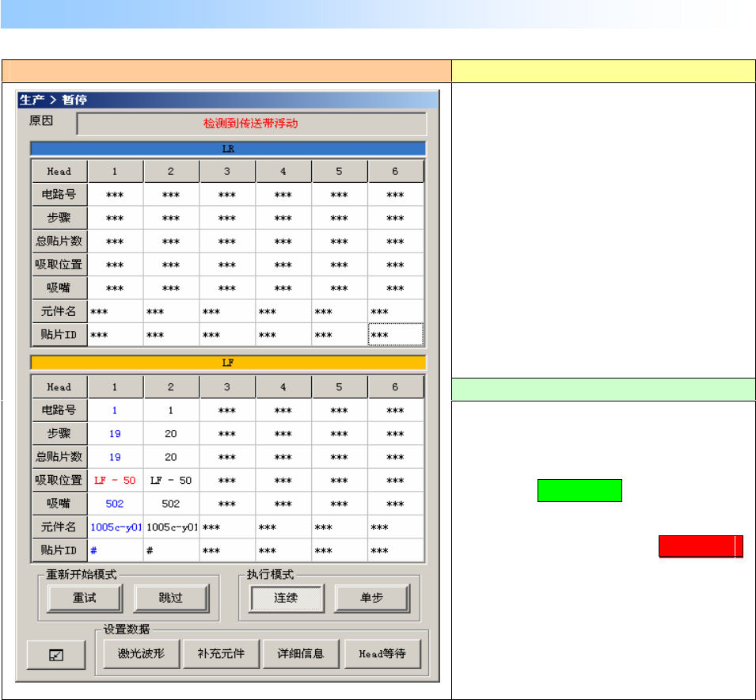
Task: Click the 元件名 row header in LR table
Action: point(59,311)
